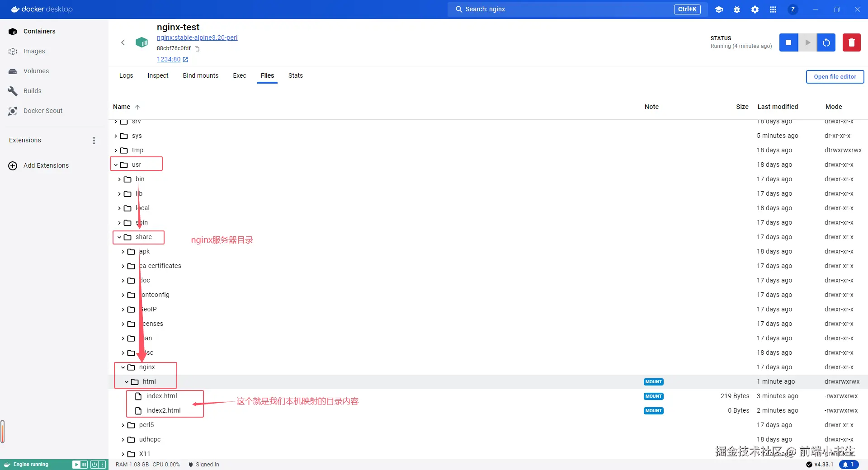
Task: Click the Docker whale logo in title bar
Action: tap(15, 9)
